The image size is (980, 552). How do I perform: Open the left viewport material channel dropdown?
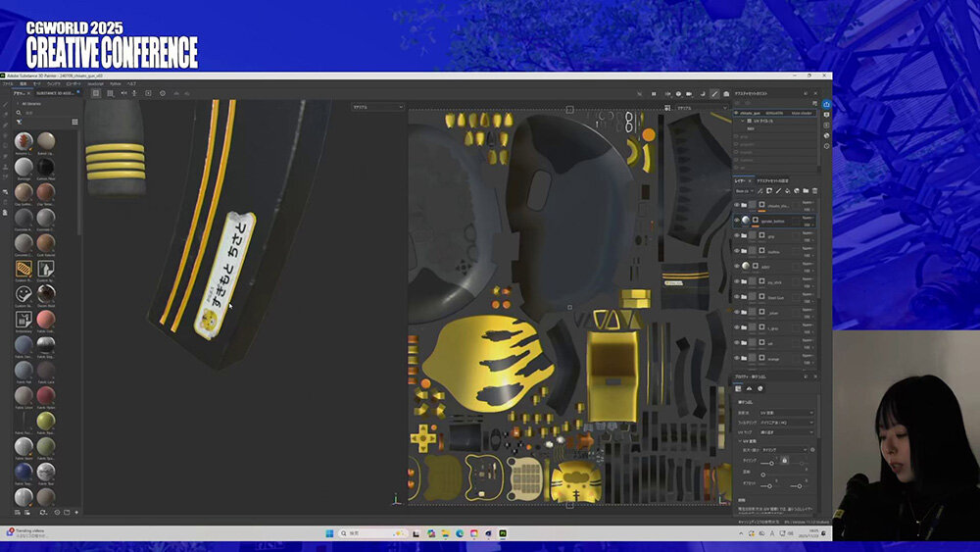click(378, 106)
